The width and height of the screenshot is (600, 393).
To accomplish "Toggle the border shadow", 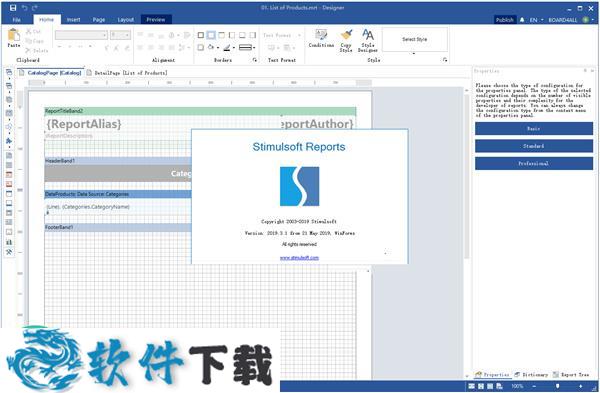I will tap(201, 47).
